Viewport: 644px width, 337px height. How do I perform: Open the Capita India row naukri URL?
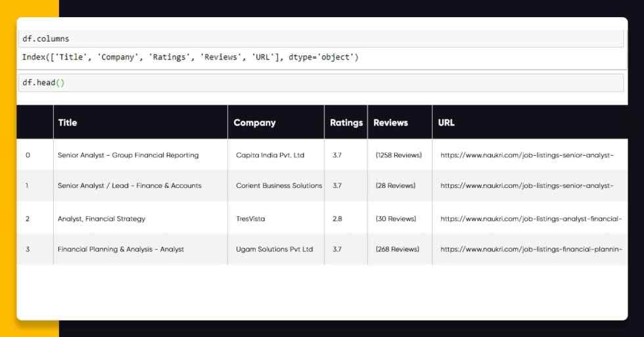click(x=527, y=155)
